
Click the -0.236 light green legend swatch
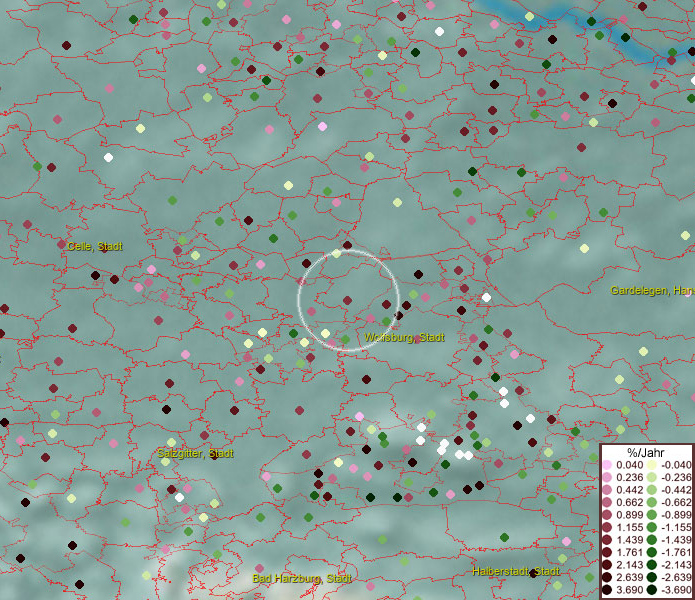click(x=652, y=477)
